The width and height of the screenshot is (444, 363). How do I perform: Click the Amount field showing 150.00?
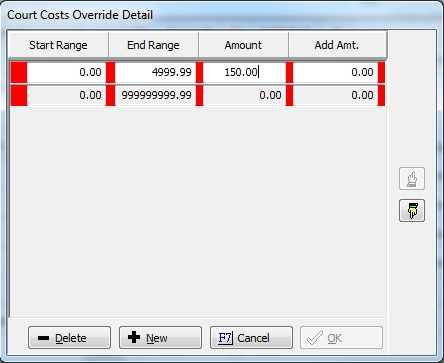pos(244,72)
